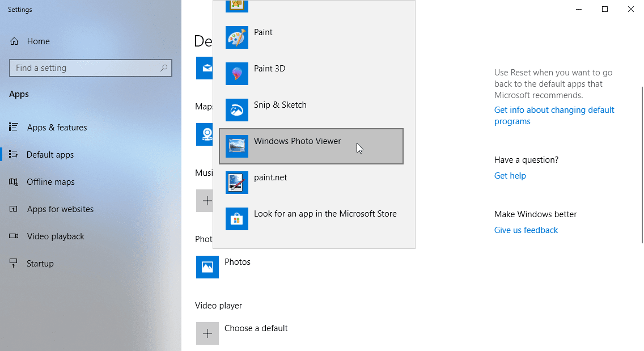This screenshot has height=351, width=644.
Task: Choose Paint from the app list
Action: point(311,37)
